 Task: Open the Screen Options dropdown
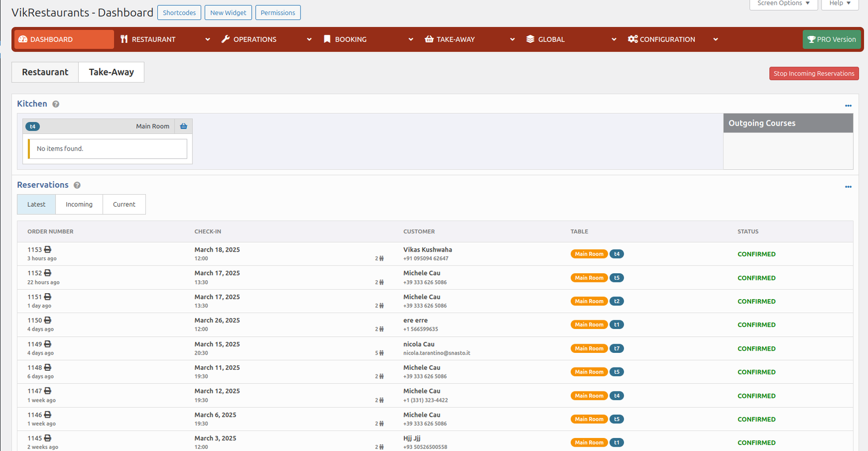783,4
